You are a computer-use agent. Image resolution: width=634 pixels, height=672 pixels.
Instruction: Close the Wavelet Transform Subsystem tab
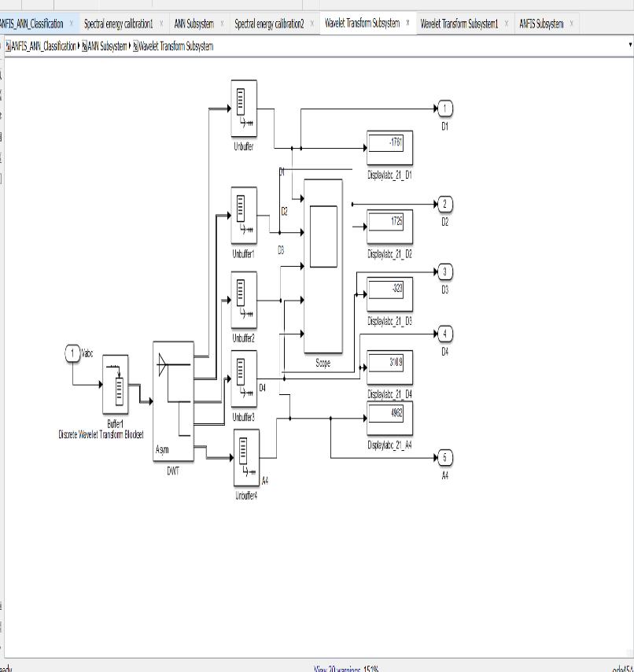coord(407,23)
